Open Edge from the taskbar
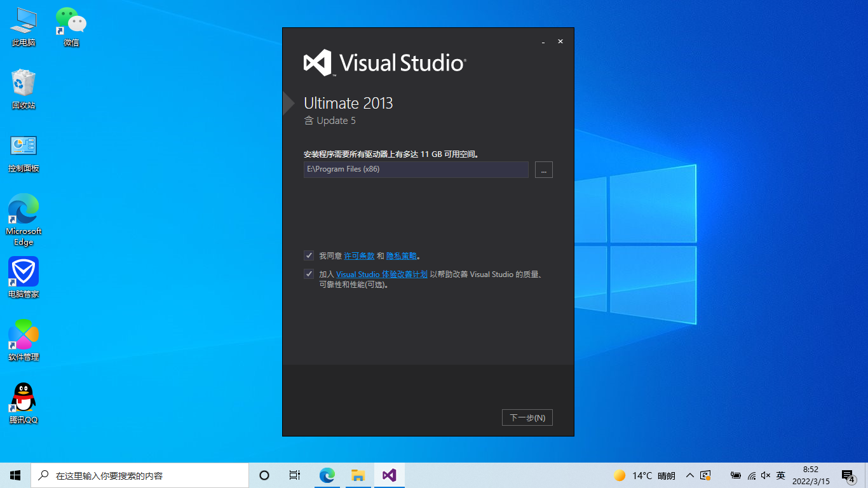868x488 pixels. 327,475
